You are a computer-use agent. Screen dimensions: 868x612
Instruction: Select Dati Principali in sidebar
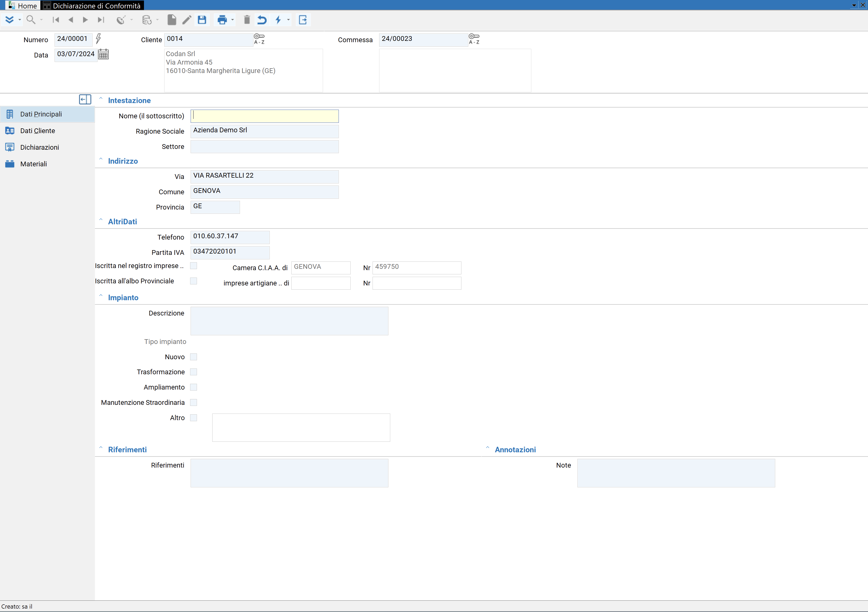point(47,114)
